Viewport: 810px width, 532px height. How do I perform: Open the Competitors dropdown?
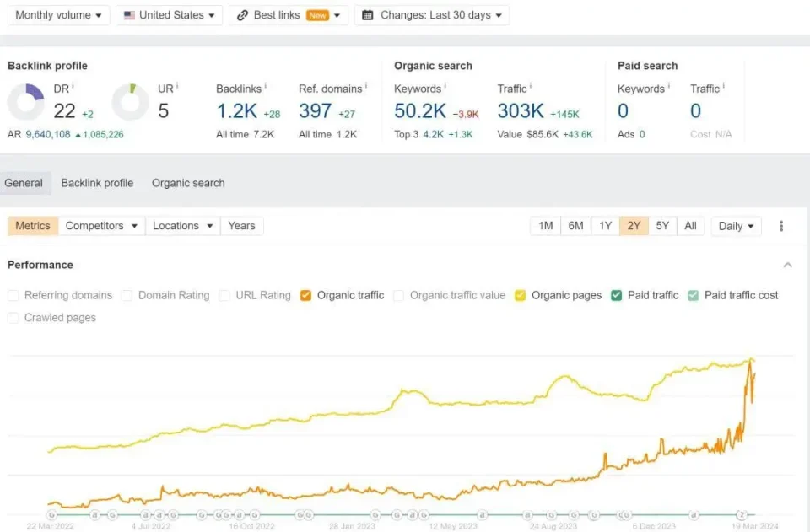coord(102,226)
